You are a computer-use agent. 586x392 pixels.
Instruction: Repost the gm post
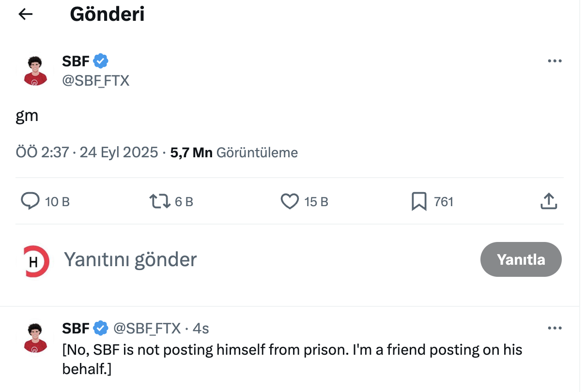[159, 201]
